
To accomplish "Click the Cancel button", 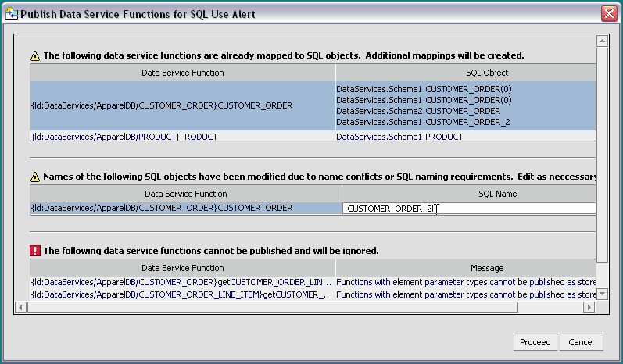I will point(581,342).
